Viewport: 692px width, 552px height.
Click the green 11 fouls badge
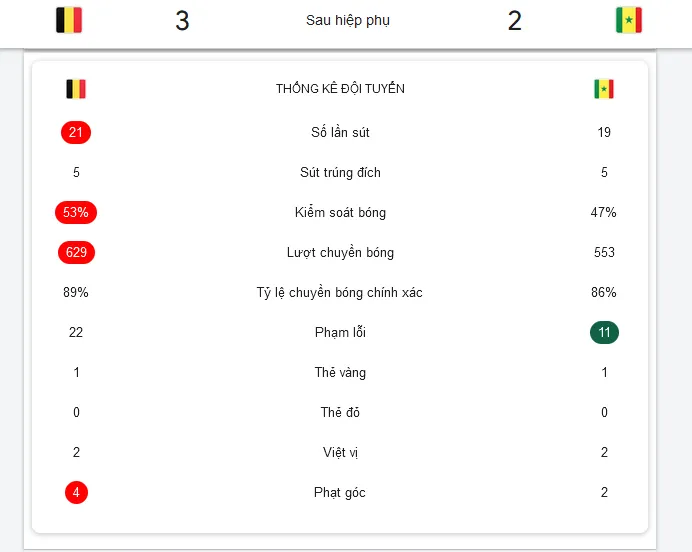604,332
